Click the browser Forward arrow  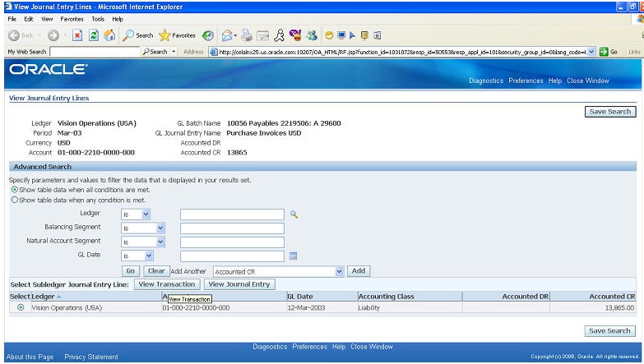pyautogui.click(x=53, y=35)
